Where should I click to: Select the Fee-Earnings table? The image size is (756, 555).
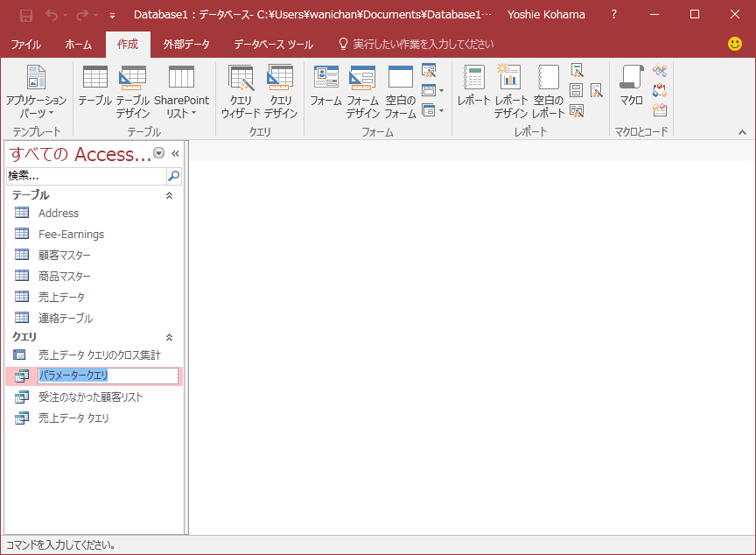point(94,235)
